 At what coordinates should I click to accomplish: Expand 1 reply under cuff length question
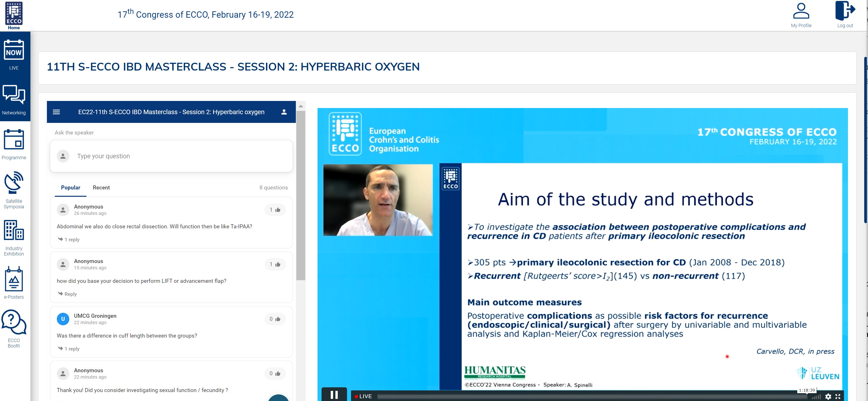pyautogui.click(x=68, y=349)
